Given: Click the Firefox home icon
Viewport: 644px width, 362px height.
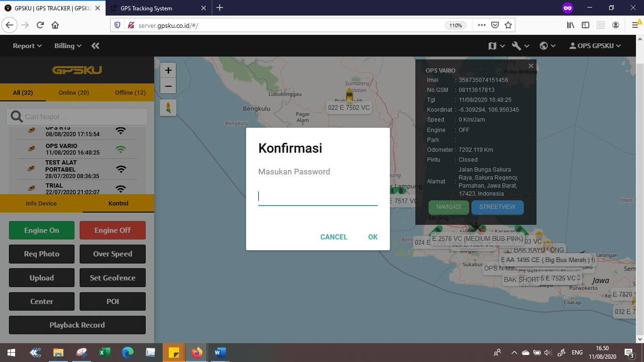Looking at the screenshot, I should 55,25.
